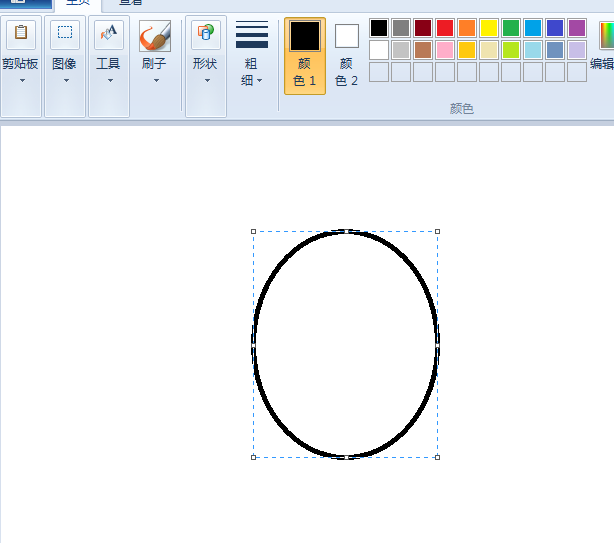This screenshot has height=543, width=614.
Task: Pick the white color swatch in palette
Action: tap(379, 50)
